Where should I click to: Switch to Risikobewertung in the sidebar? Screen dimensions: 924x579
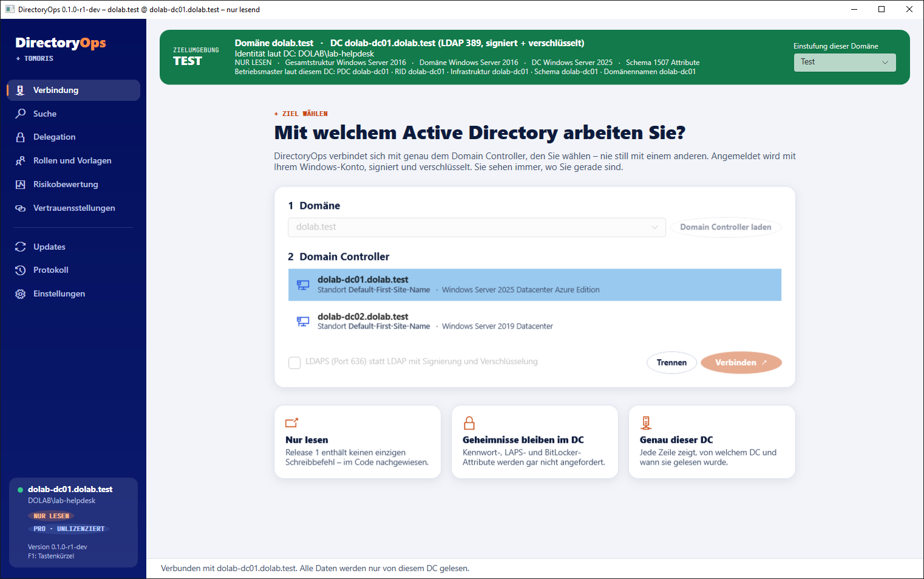[73, 184]
